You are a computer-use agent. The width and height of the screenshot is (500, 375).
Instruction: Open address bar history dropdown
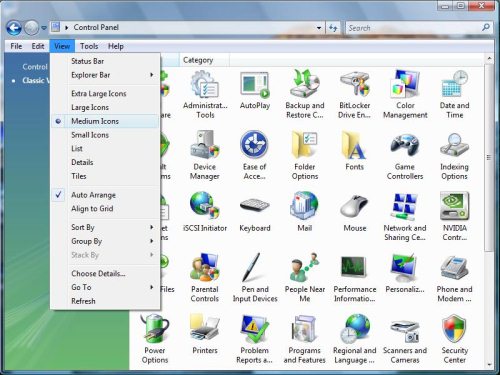click(319, 28)
